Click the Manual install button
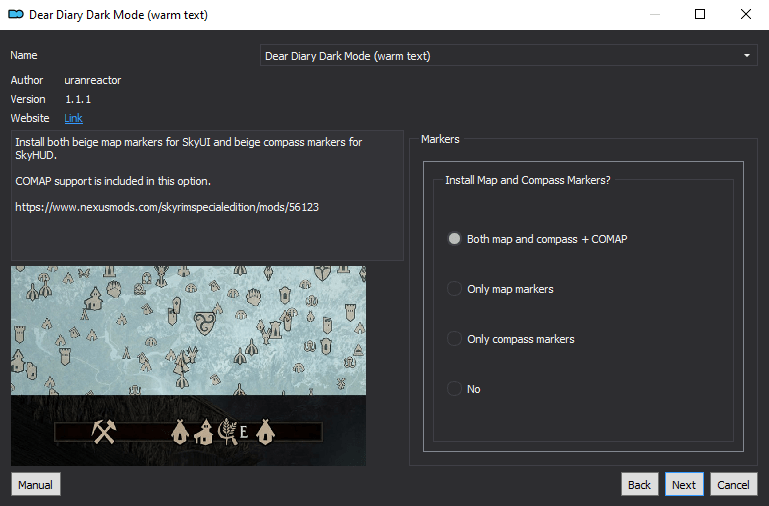This screenshot has height=506, width=769. [x=35, y=484]
